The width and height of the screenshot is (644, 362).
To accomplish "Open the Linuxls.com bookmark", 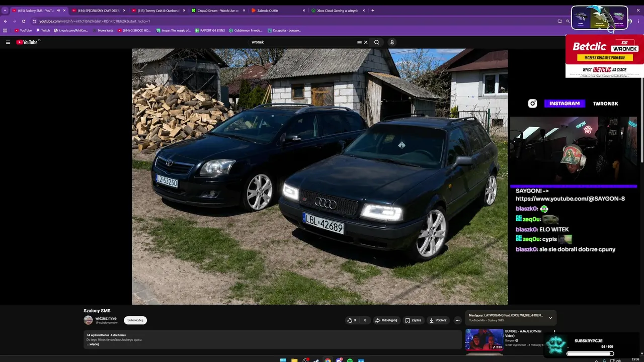I will (x=71, y=30).
